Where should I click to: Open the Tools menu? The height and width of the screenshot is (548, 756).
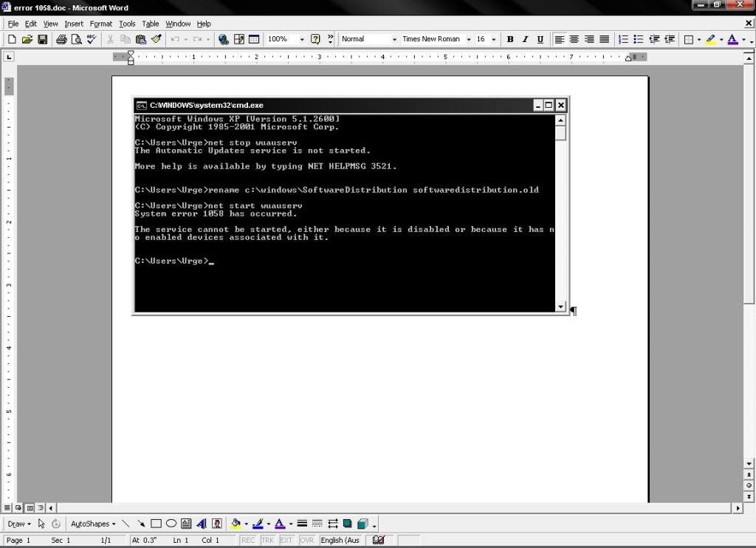(127, 24)
